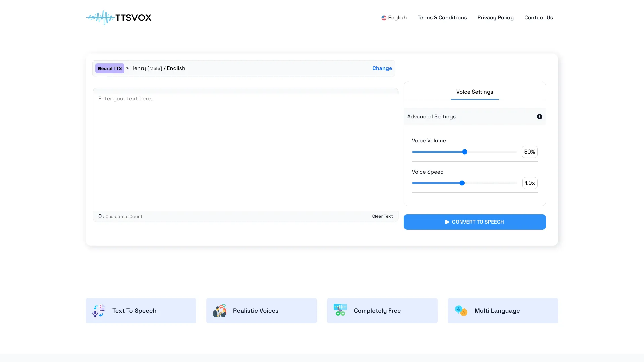Click the Voice Settings tab
The height and width of the screenshot is (362, 644).
pos(475,92)
